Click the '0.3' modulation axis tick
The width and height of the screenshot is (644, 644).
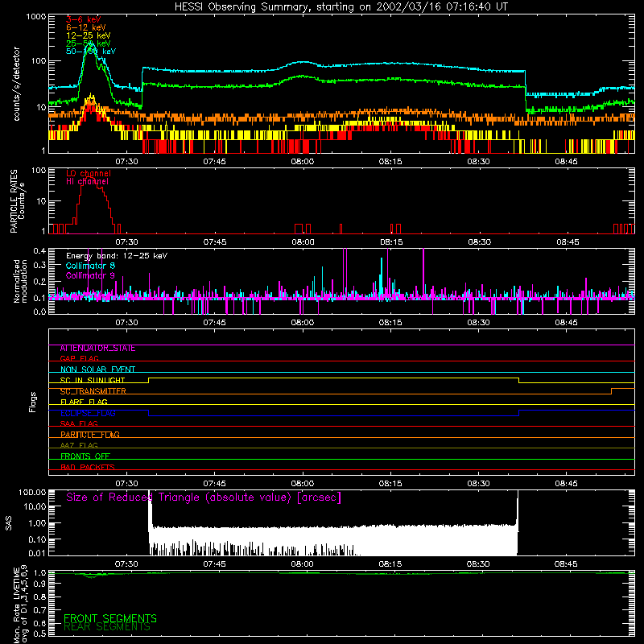tap(39, 265)
